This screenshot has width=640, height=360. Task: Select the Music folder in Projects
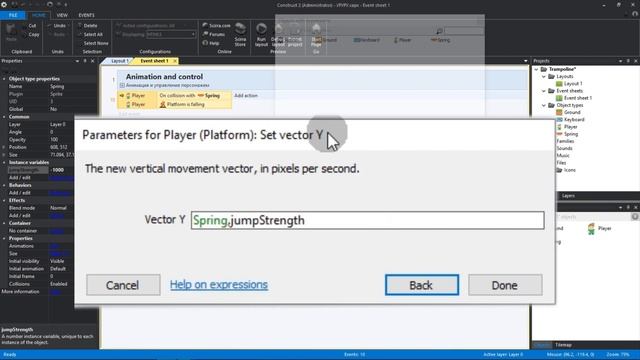[563, 156]
